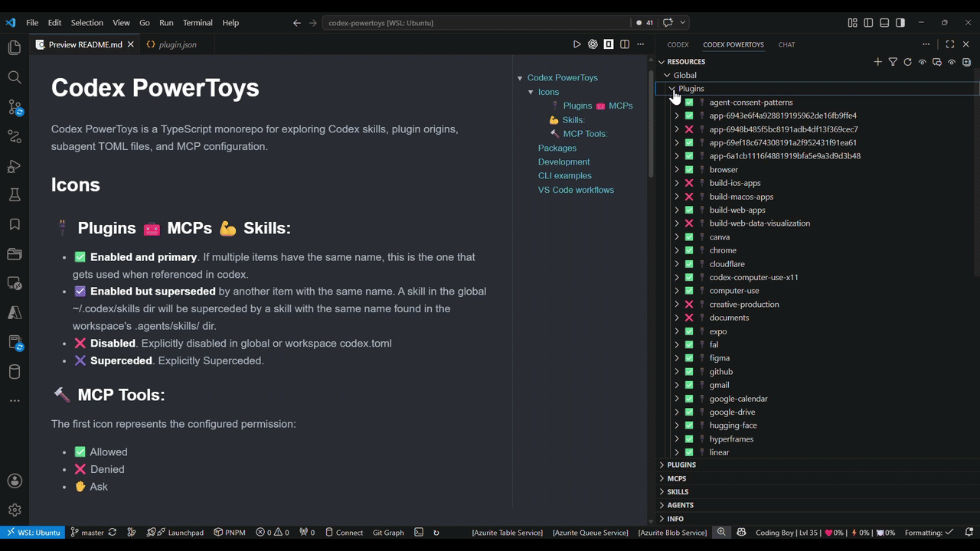Click Go Back arrow in title bar
The width and height of the screenshot is (980, 551).
297,23
